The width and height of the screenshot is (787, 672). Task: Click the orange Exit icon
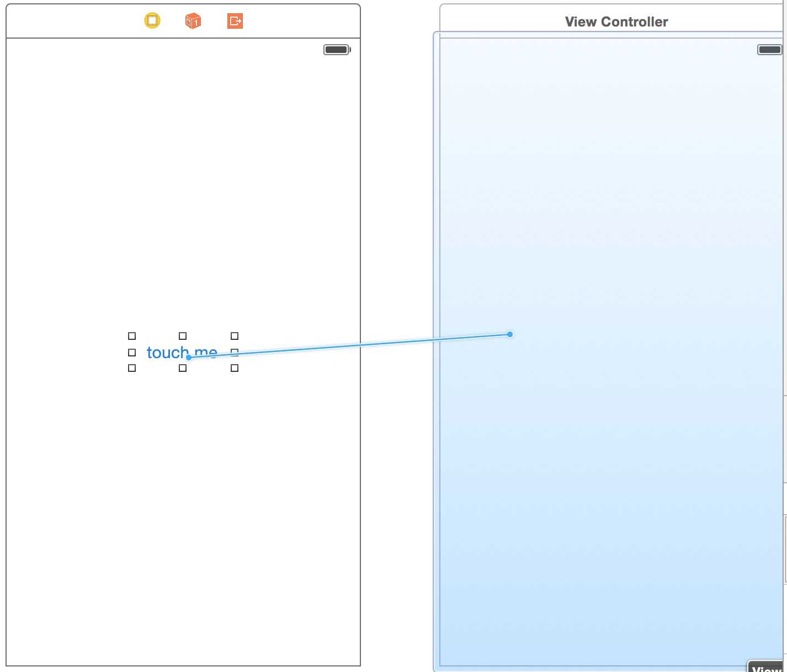[235, 21]
